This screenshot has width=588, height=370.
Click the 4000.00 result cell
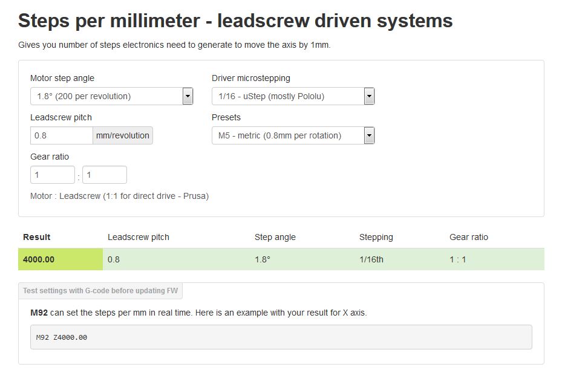point(60,259)
